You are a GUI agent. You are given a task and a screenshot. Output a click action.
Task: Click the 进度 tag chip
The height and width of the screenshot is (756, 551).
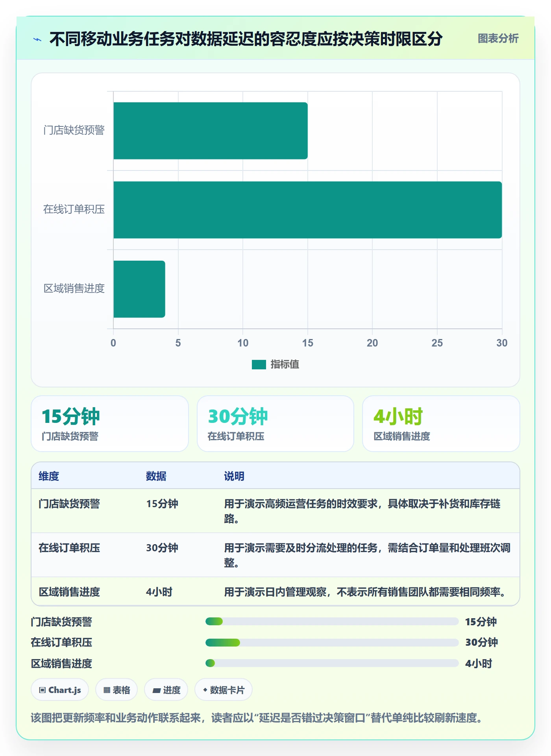166,690
